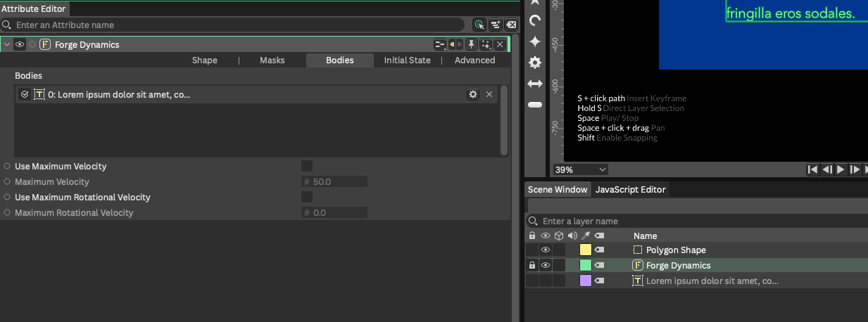Click Polygon Shape yellow colour swatch
Screen dimensions: 868x322
[586, 250]
